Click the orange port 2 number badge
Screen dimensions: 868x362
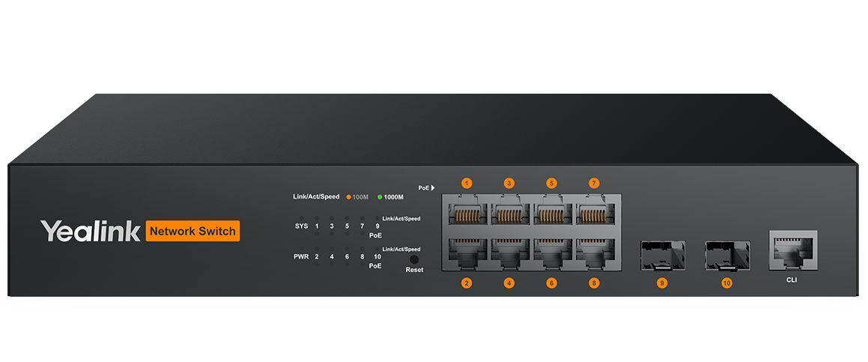467,283
